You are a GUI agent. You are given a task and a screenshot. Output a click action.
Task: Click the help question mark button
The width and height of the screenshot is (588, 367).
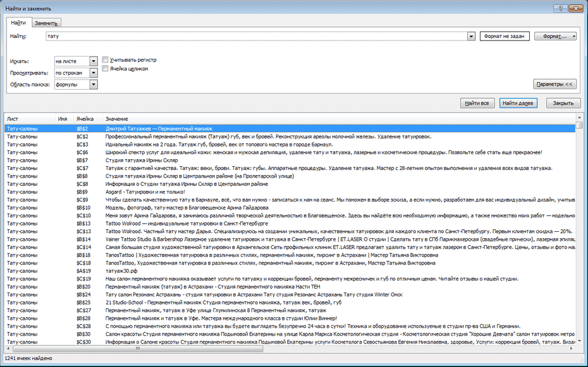click(561, 8)
